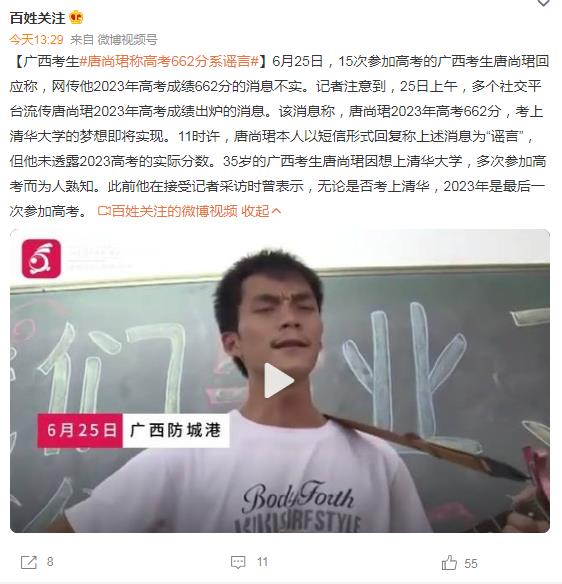
Task: Click the like count 55
Action: click(471, 563)
